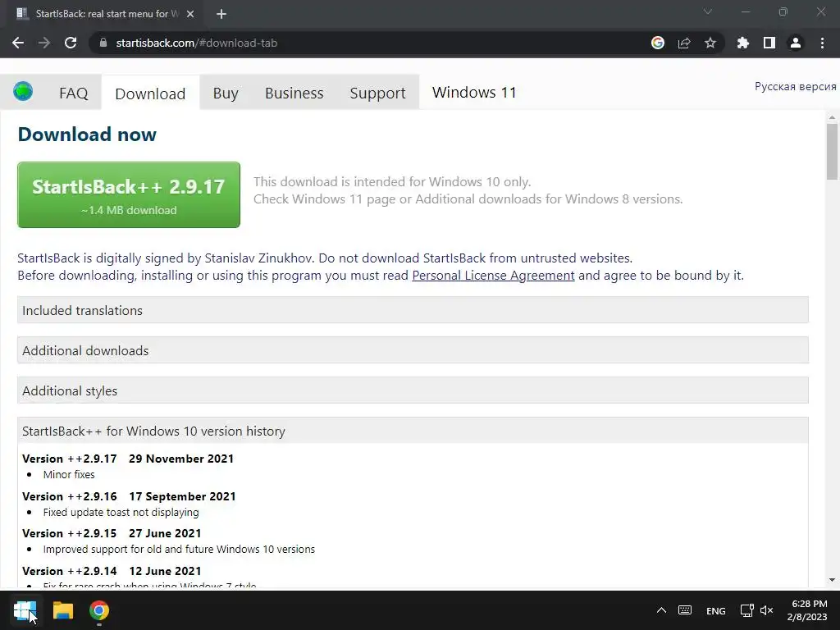Close the StartIsBack browser tab

(190, 14)
